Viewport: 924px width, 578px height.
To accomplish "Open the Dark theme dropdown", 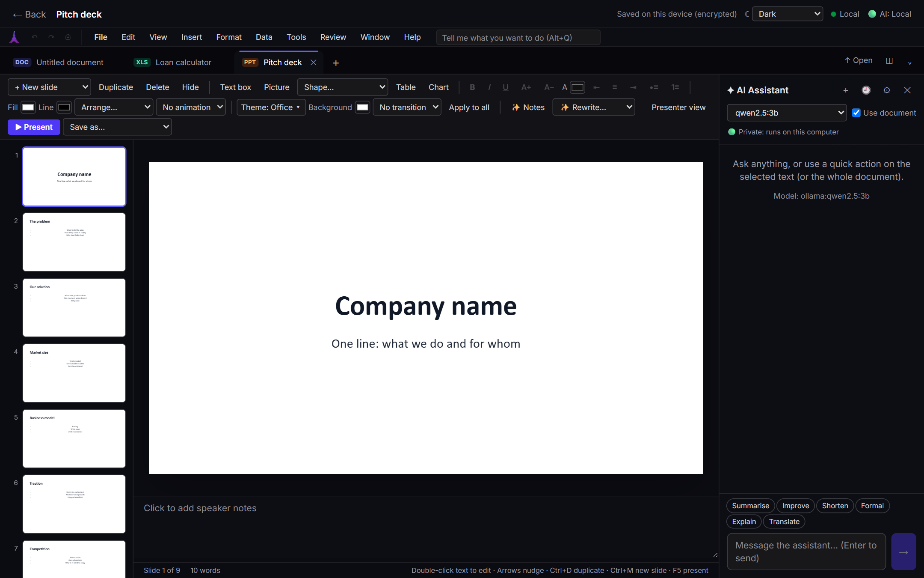I will coord(788,14).
